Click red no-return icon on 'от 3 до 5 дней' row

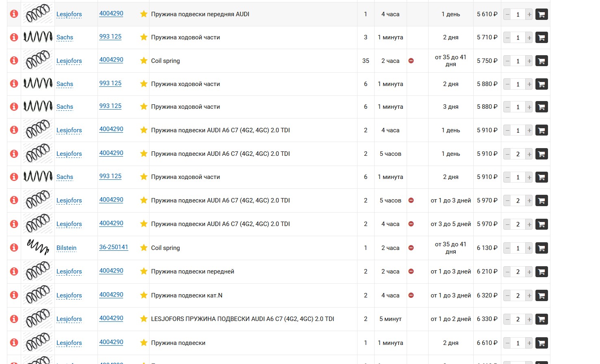pyautogui.click(x=411, y=224)
